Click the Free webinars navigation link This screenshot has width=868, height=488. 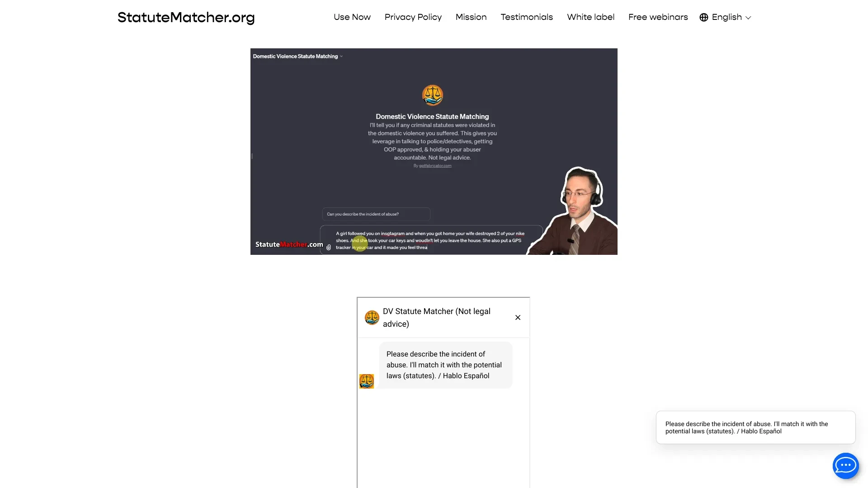coord(658,17)
